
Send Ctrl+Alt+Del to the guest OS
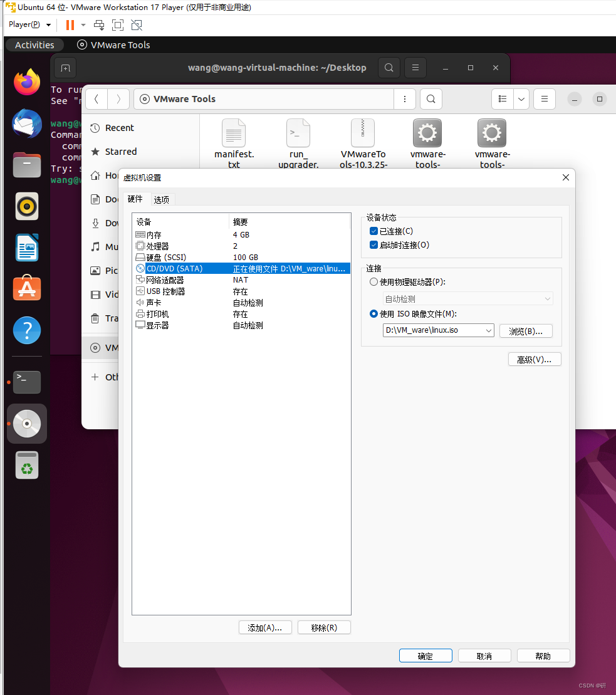tap(99, 25)
